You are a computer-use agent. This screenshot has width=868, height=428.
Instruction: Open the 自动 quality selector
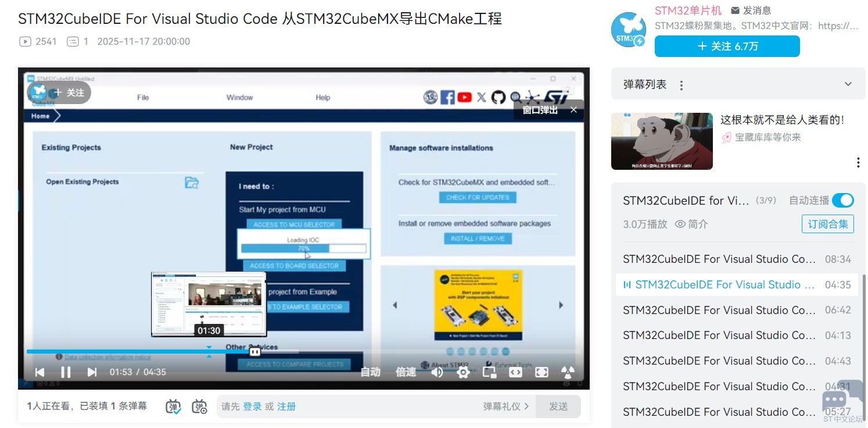[371, 372]
